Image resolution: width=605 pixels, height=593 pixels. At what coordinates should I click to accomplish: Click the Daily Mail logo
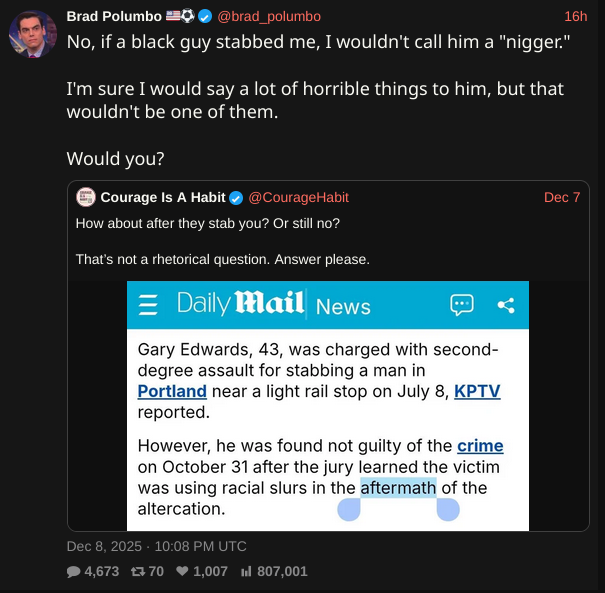click(x=241, y=304)
